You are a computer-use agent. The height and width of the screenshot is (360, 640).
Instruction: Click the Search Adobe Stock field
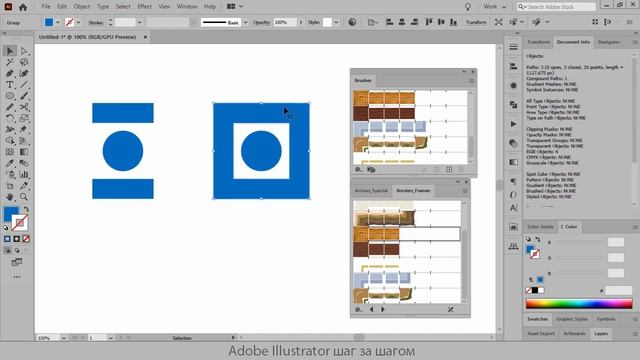(556, 7)
